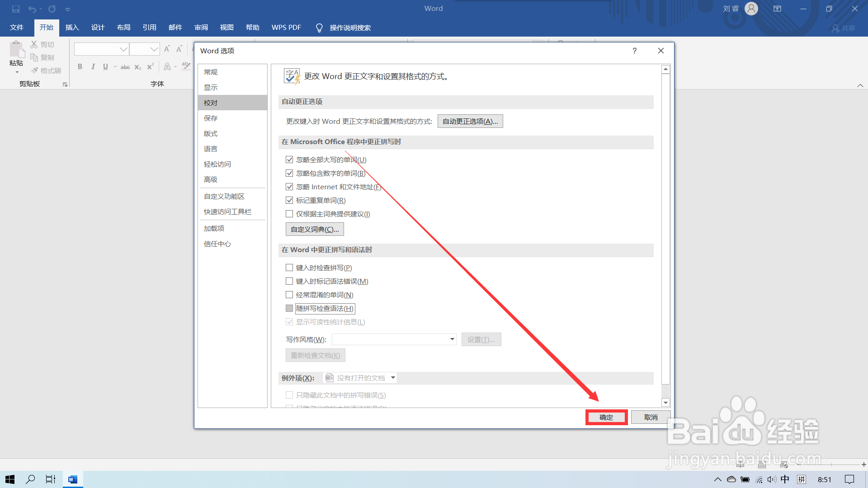Toggle Underline formatting button
The width and height of the screenshot is (868, 488).
pos(105,67)
